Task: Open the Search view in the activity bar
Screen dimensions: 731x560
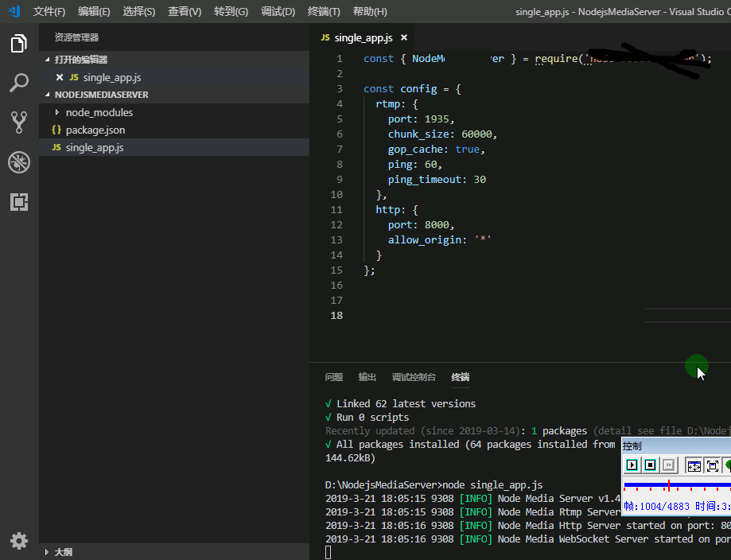Action: (x=18, y=83)
